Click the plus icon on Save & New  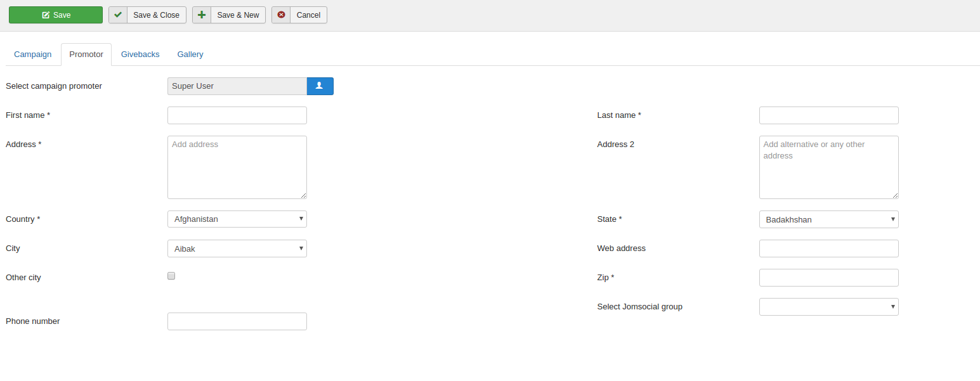[x=202, y=15]
